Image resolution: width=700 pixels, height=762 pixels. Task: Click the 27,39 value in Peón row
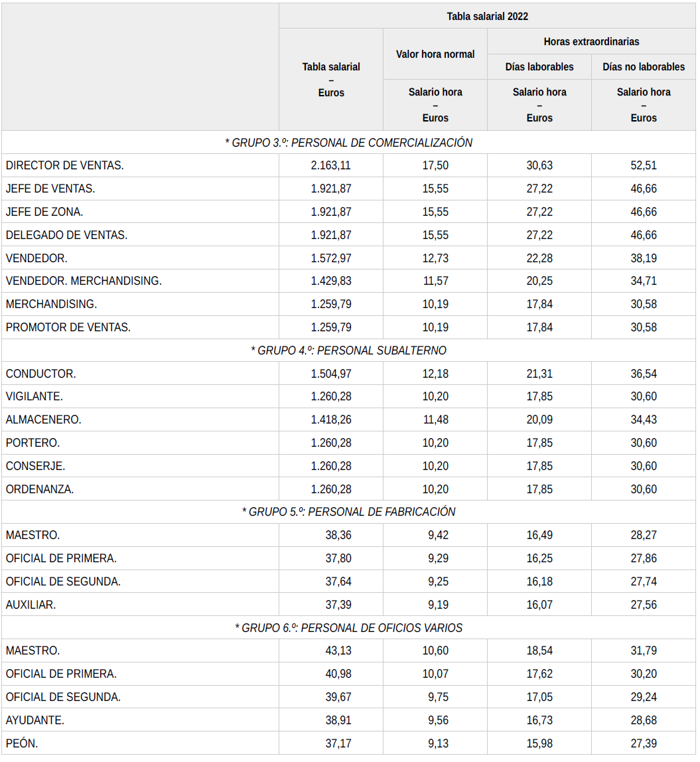[644, 743]
